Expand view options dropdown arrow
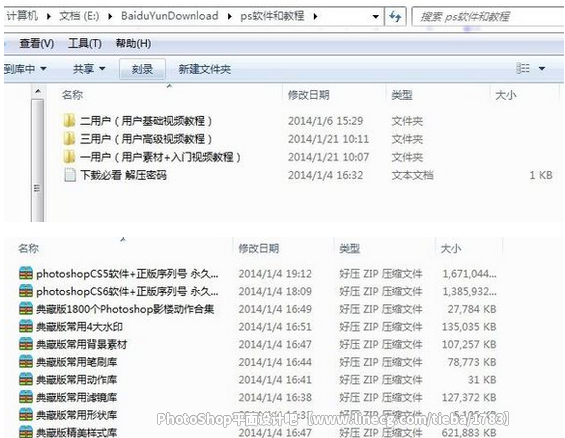The image size is (565, 438). [542, 68]
